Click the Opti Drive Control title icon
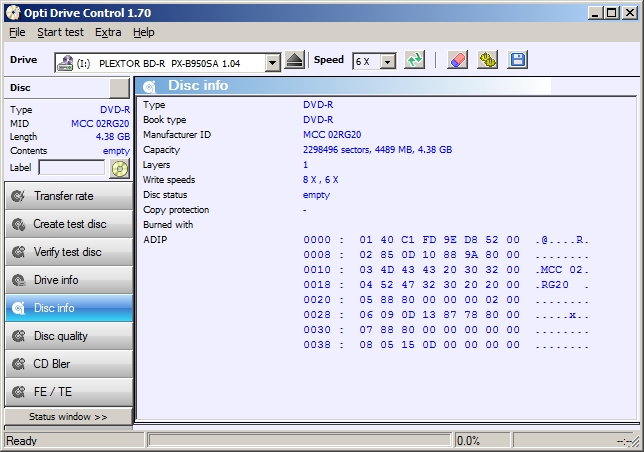Screen dimensions: 644x452 (13, 13)
